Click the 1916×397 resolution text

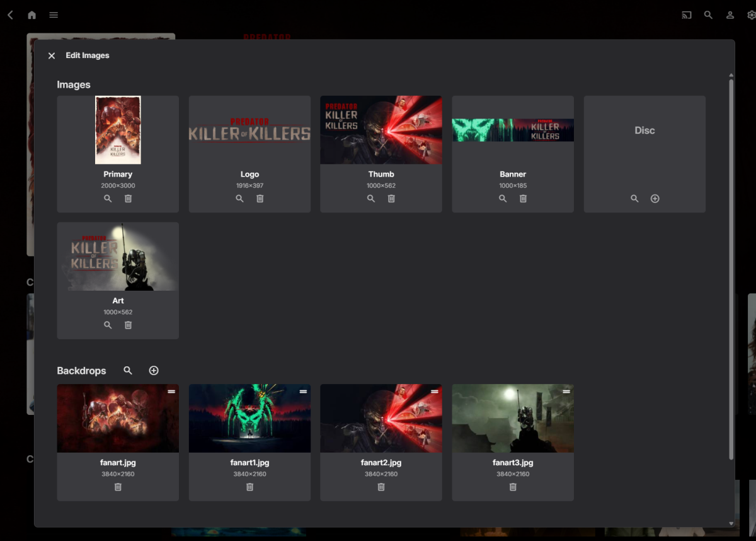(249, 186)
